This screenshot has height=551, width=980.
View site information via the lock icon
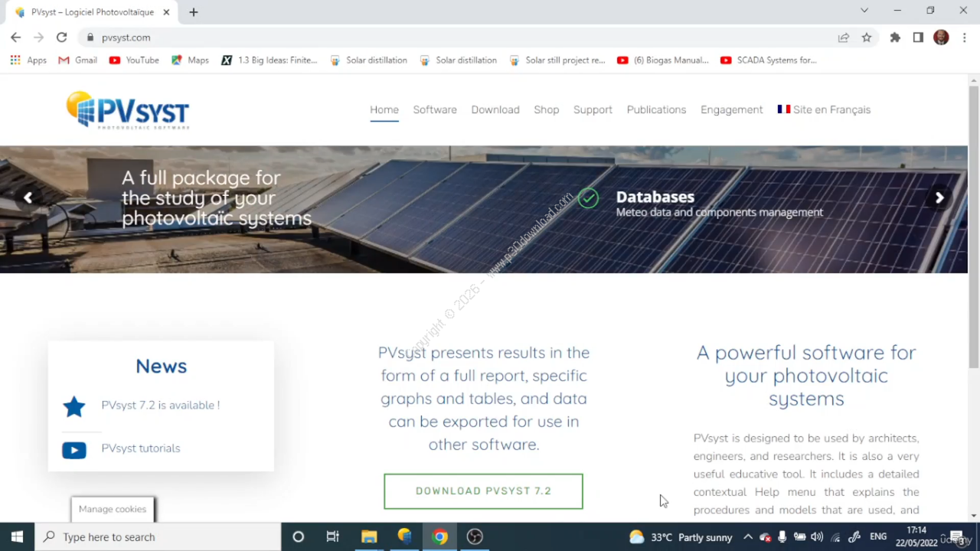90,37
